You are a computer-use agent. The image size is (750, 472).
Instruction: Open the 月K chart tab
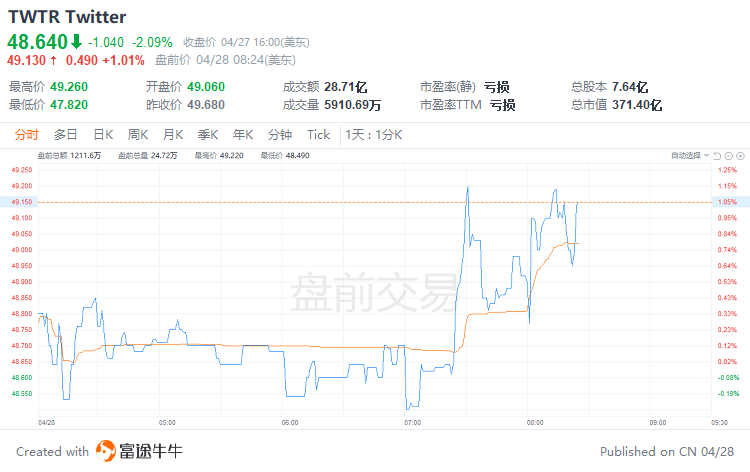click(x=173, y=135)
